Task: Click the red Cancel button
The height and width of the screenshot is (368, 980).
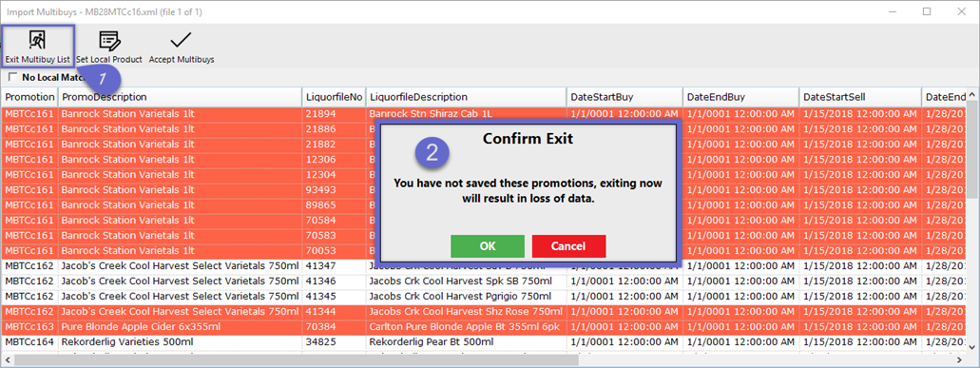Action: pos(568,246)
